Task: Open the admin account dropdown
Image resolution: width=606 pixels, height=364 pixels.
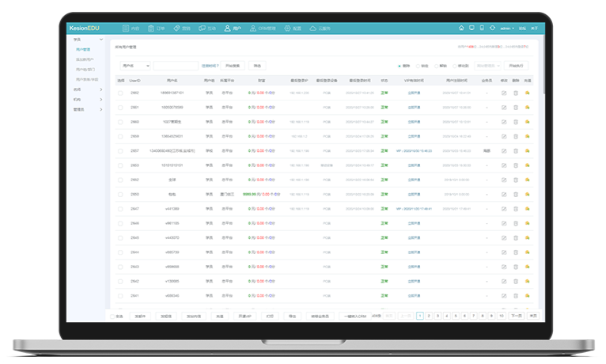Action: point(507,28)
